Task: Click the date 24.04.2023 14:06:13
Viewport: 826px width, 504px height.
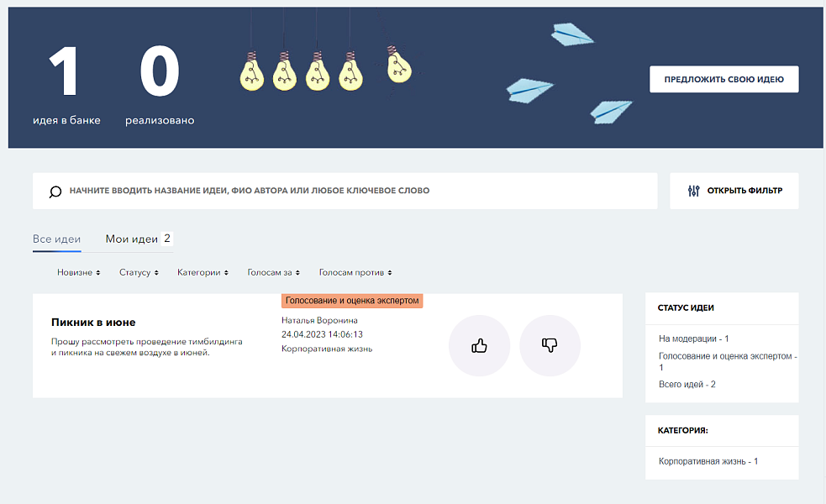Action: click(322, 334)
